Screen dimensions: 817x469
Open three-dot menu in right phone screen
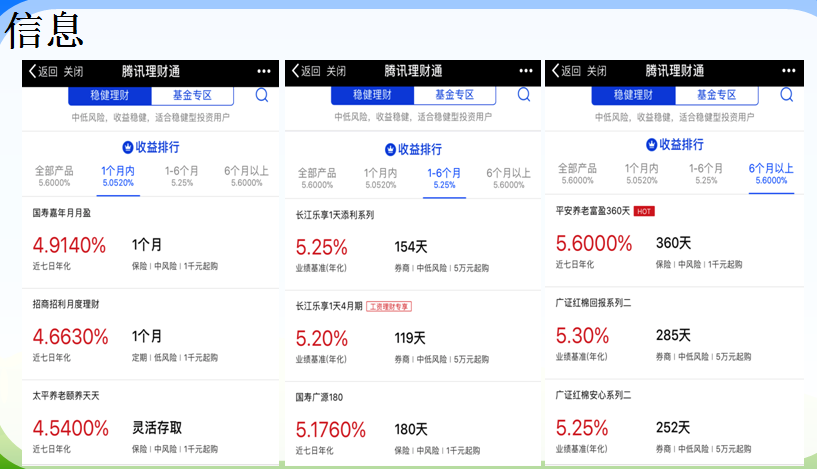tap(788, 70)
